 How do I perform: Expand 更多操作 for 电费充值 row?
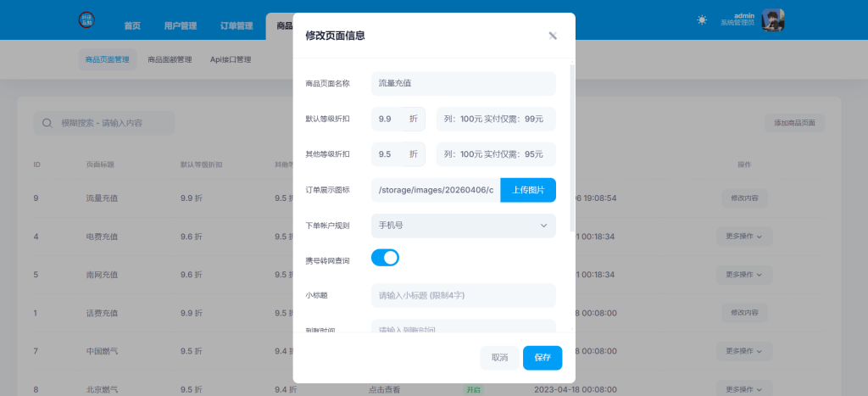point(744,237)
